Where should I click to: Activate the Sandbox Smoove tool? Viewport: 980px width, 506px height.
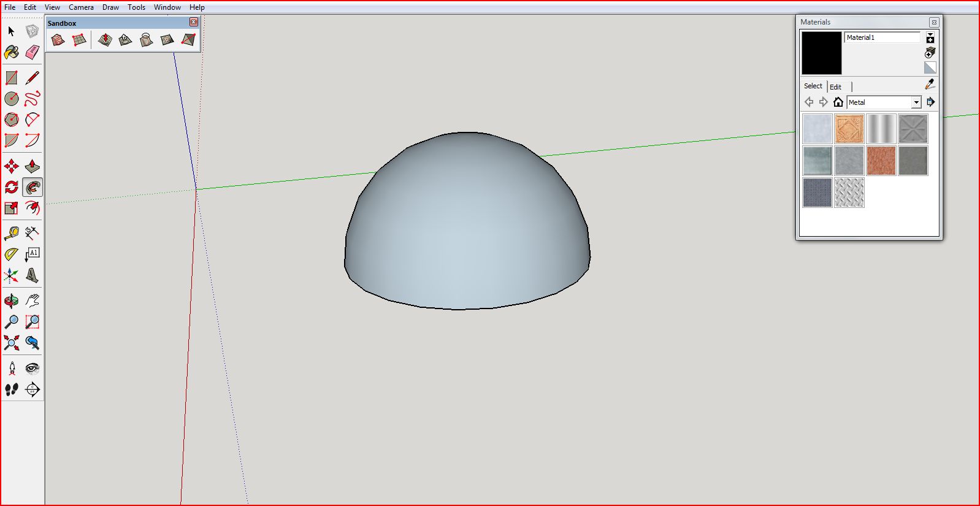click(x=105, y=40)
